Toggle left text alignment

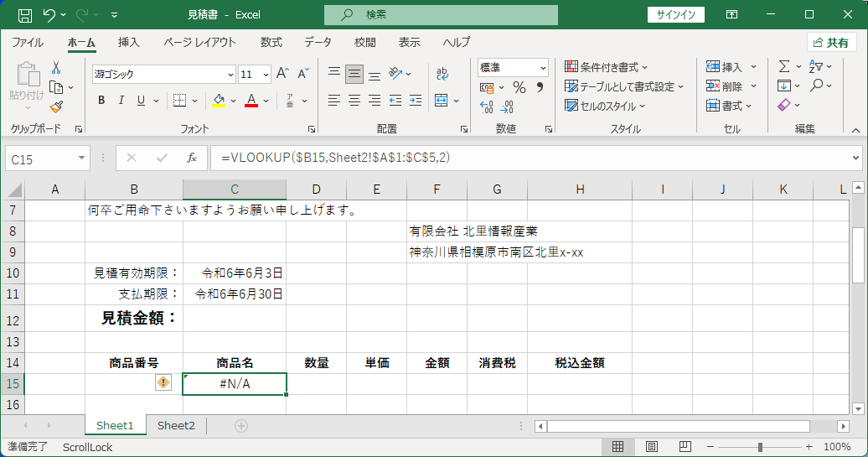pos(333,101)
